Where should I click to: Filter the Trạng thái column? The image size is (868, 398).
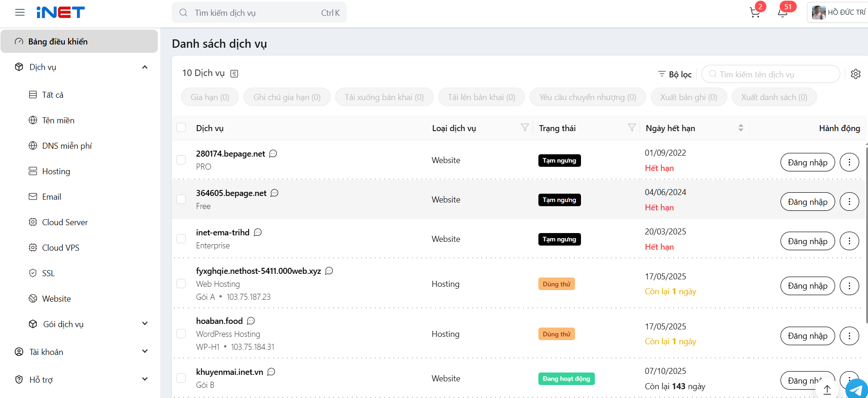(x=632, y=127)
